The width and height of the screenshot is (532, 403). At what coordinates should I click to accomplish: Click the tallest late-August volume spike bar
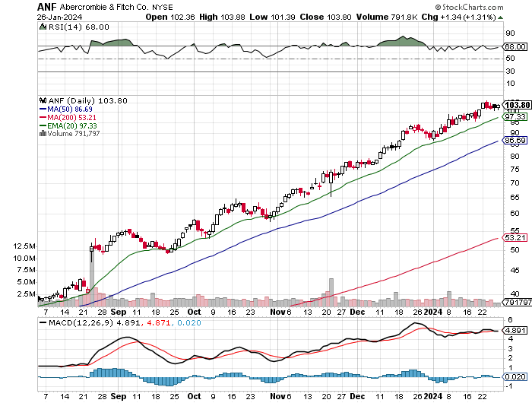tap(92, 277)
